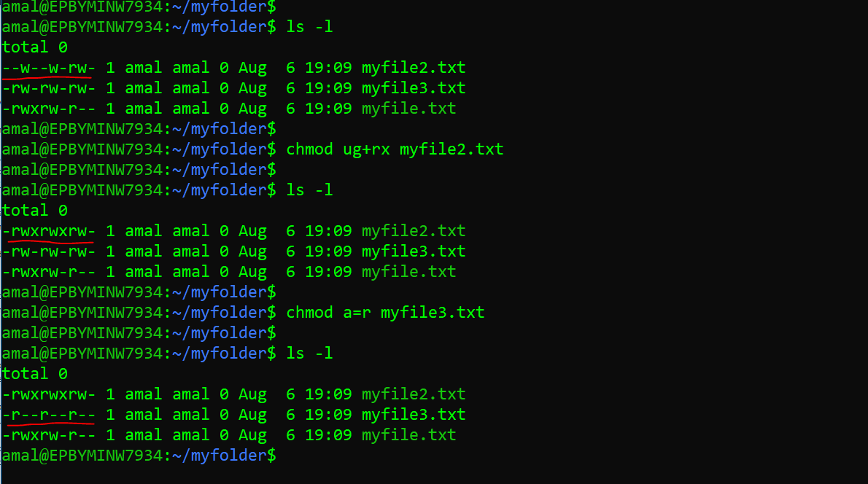Click the underlined -rwxrwxrw- permissions in second listing
868x484 pixels.
(49, 231)
